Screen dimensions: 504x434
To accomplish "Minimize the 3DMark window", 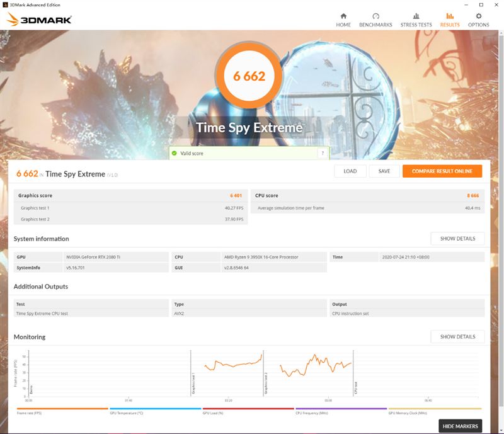I will [x=466, y=5].
